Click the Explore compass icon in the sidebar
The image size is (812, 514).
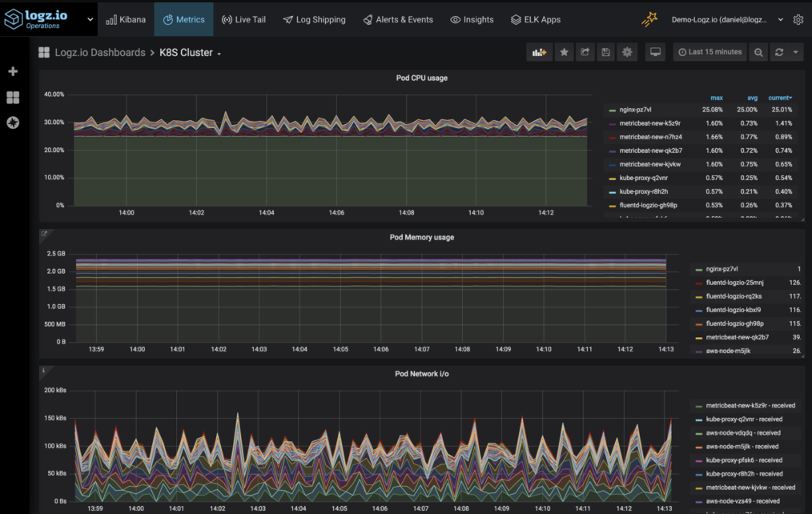tap(13, 122)
